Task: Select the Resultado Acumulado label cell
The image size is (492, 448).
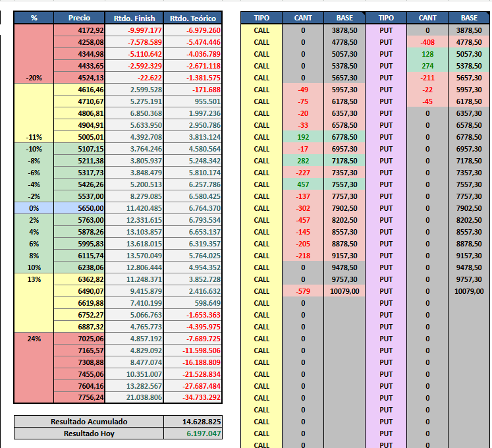Action: click(89, 421)
